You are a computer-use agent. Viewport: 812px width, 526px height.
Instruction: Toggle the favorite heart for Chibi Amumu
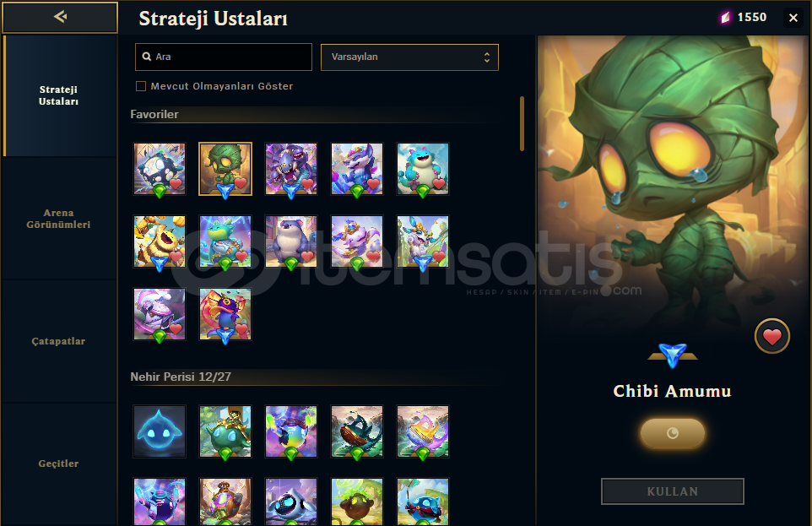pos(771,336)
